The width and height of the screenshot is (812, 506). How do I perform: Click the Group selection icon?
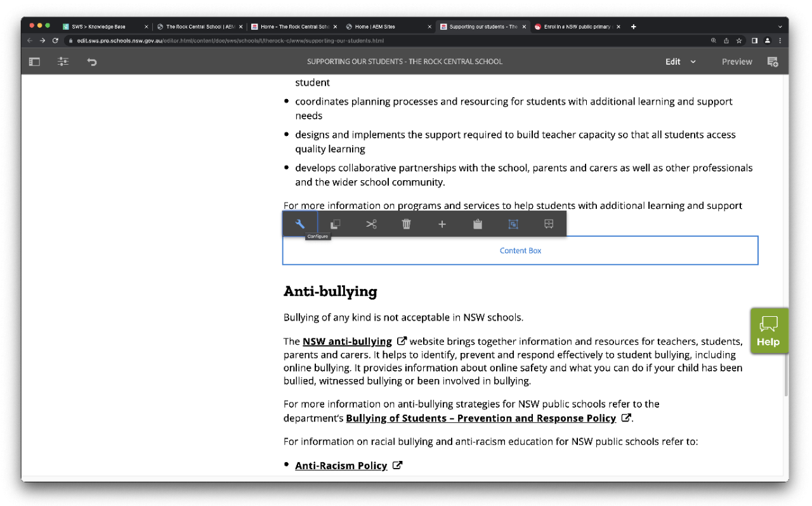[513, 224]
